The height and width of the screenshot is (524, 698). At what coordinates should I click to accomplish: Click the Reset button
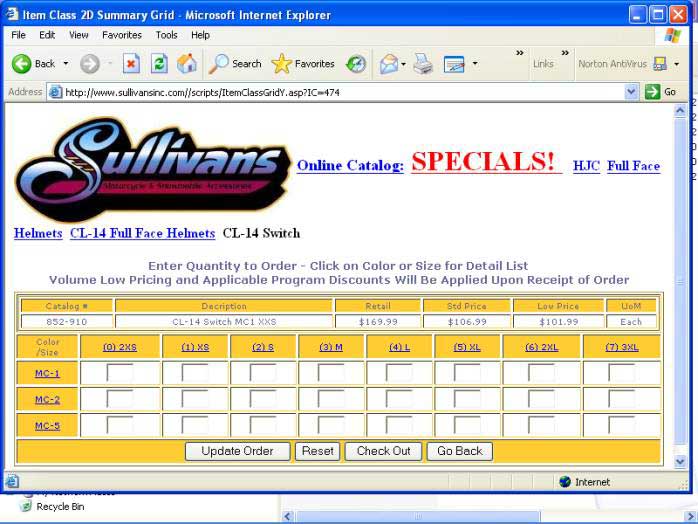(x=317, y=451)
